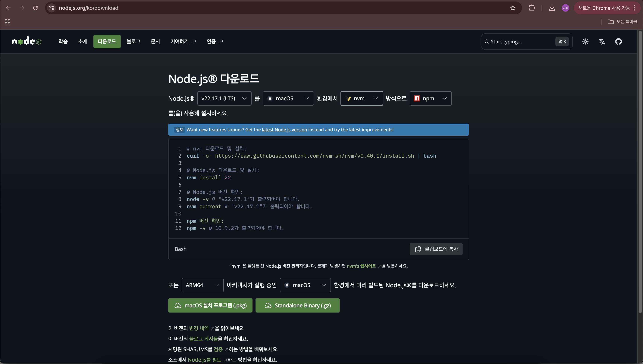
Task: Open the nvm's 웹사이트 link
Action: (x=361, y=266)
